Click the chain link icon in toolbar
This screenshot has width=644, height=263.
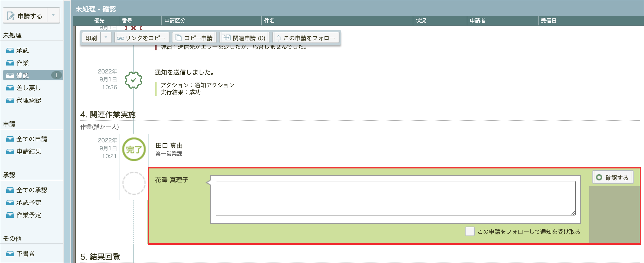121,38
